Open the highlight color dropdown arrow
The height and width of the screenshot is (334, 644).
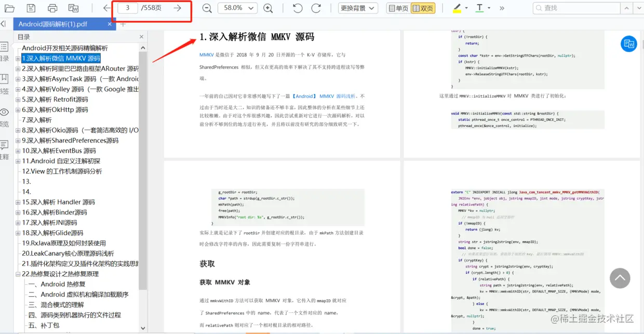click(466, 8)
